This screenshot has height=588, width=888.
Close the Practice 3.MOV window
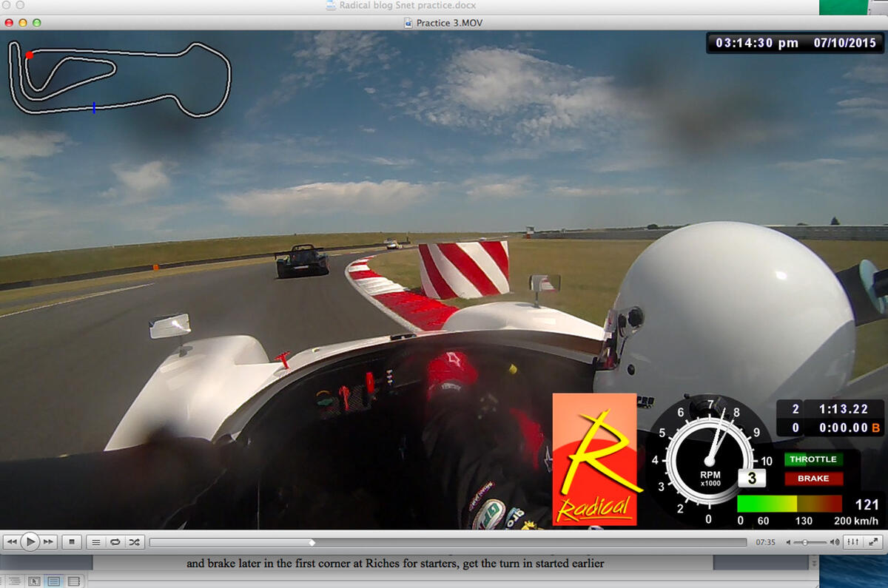click(x=8, y=23)
